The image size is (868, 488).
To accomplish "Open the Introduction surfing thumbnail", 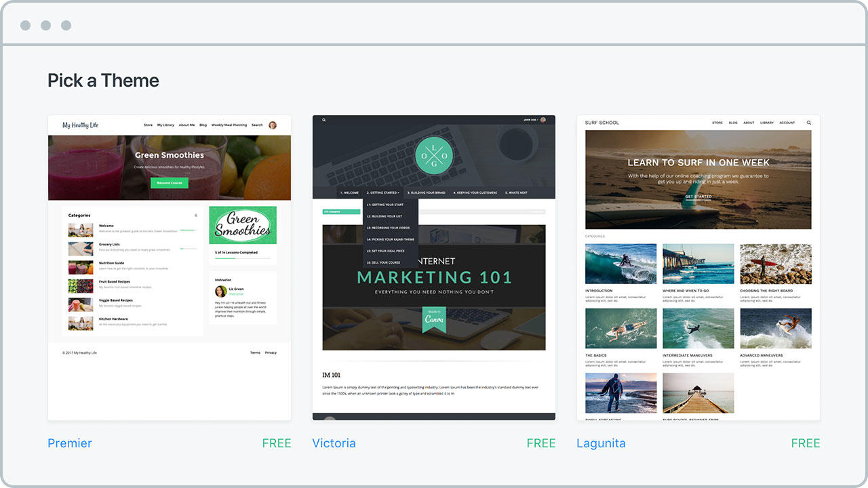I will click(620, 264).
